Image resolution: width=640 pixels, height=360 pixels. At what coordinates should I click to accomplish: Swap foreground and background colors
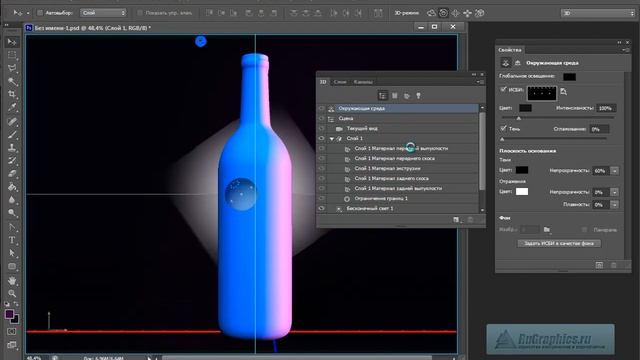[16, 304]
